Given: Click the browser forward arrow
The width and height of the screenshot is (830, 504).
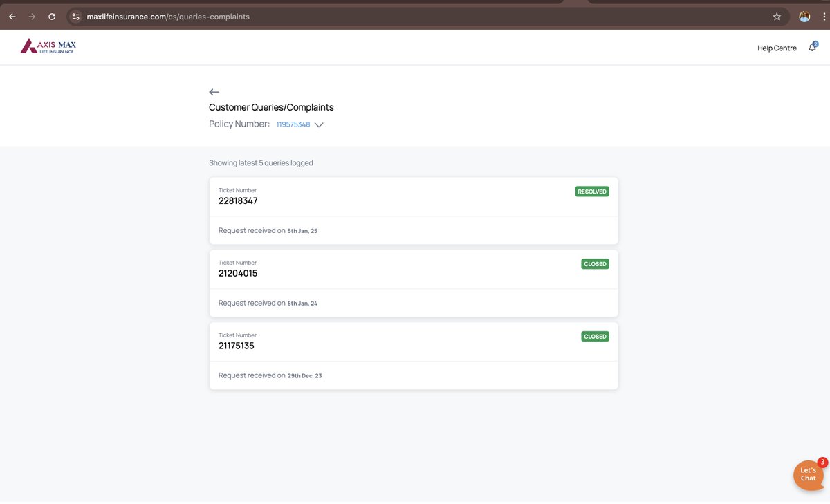Looking at the screenshot, I should tap(32, 17).
